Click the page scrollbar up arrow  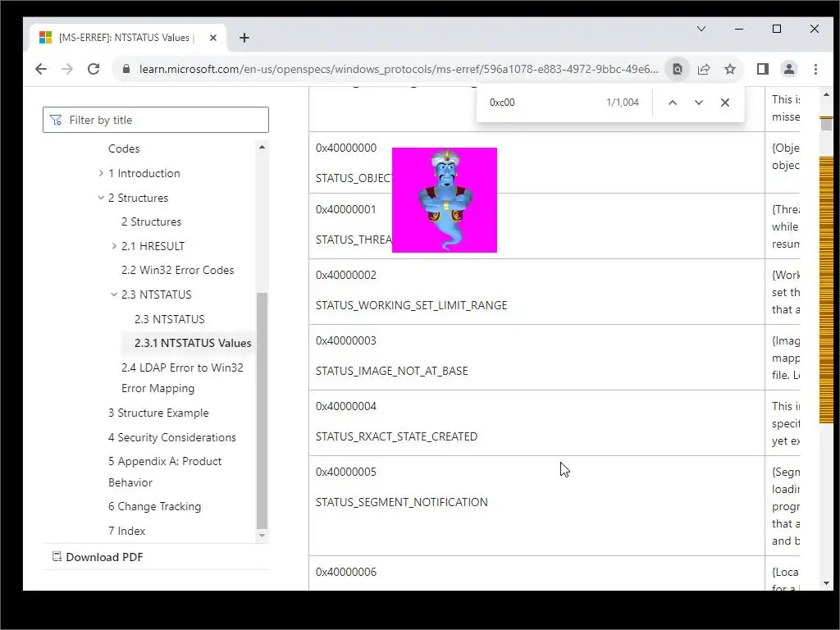[x=826, y=95]
